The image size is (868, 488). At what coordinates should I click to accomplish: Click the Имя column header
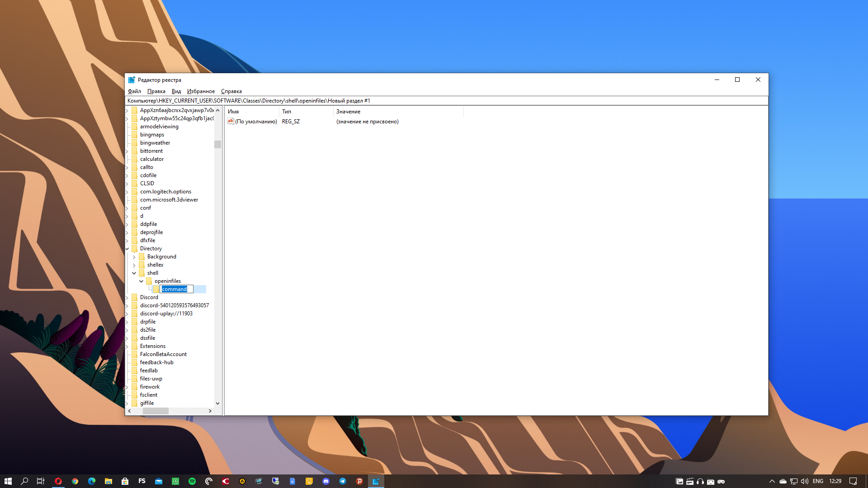click(x=252, y=112)
